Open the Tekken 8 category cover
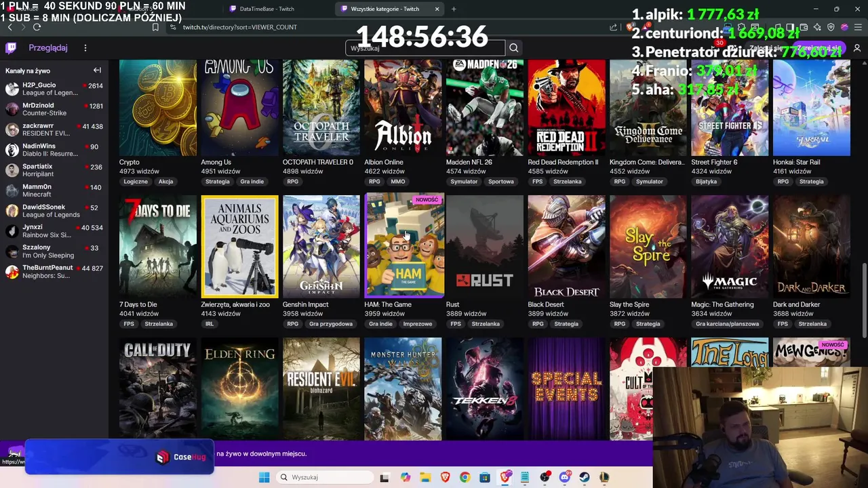This screenshot has width=868, height=488. [x=484, y=389]
